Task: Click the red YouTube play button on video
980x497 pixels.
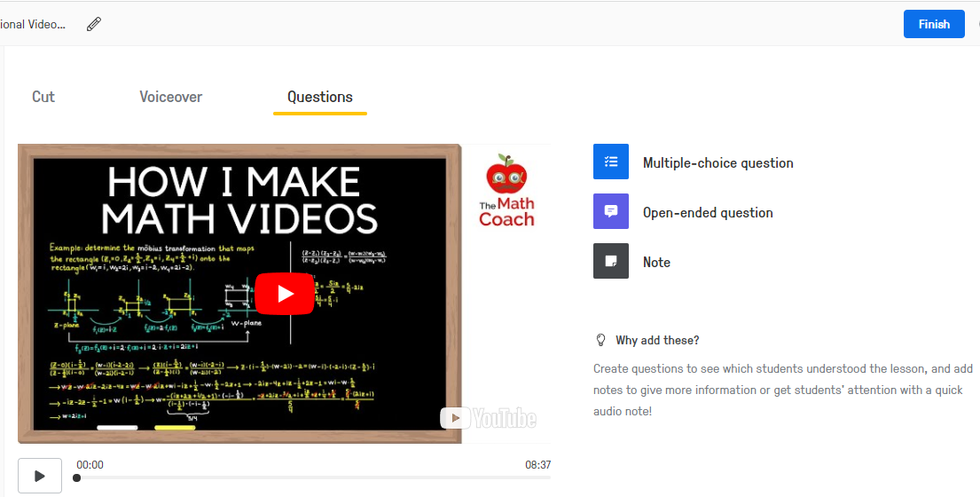Action: pos(285,293)
